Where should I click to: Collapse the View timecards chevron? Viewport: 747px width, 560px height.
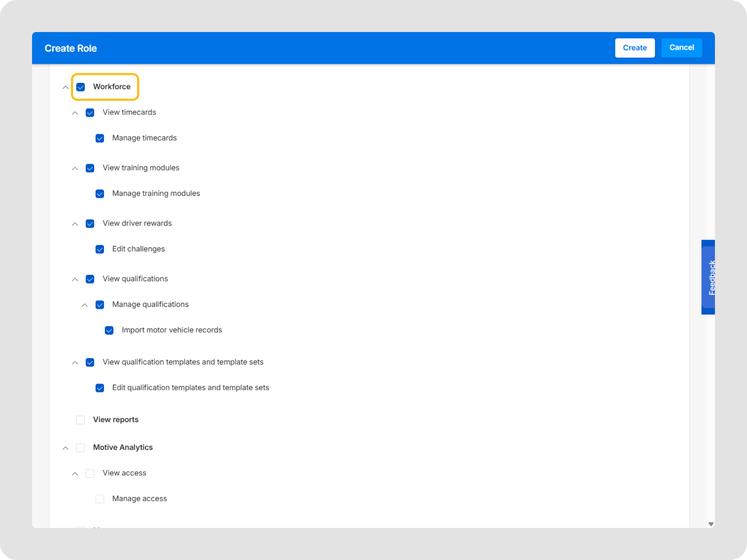pos(75,113)
